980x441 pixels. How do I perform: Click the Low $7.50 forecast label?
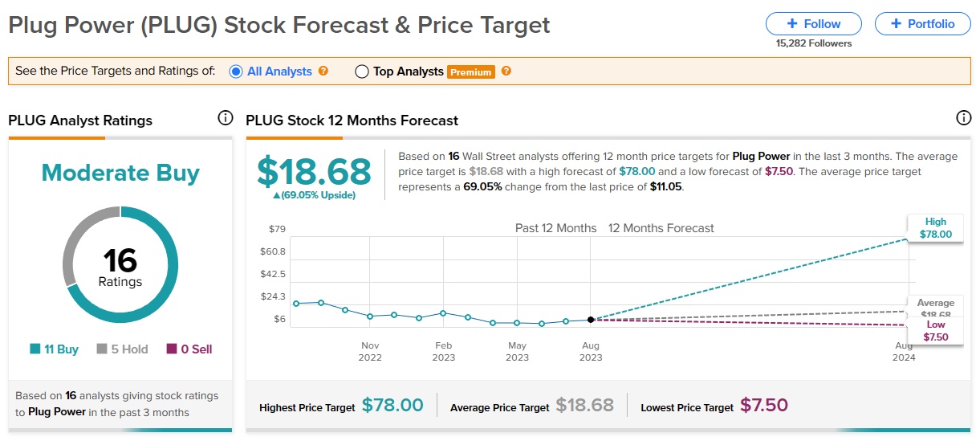coord(935,331)
